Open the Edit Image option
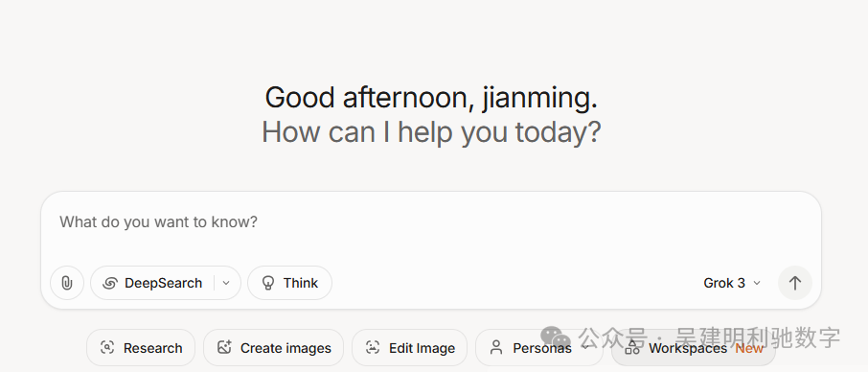 [410, 348]
